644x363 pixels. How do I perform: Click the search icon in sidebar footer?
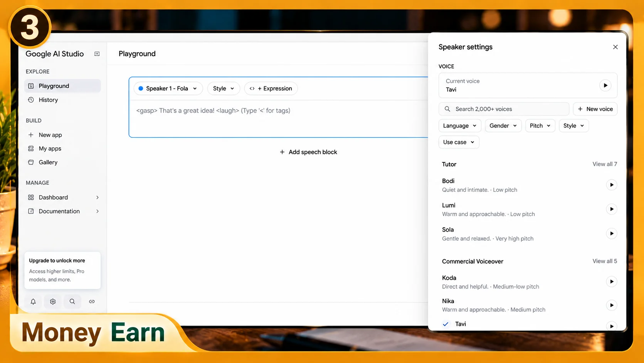[72, 302]
